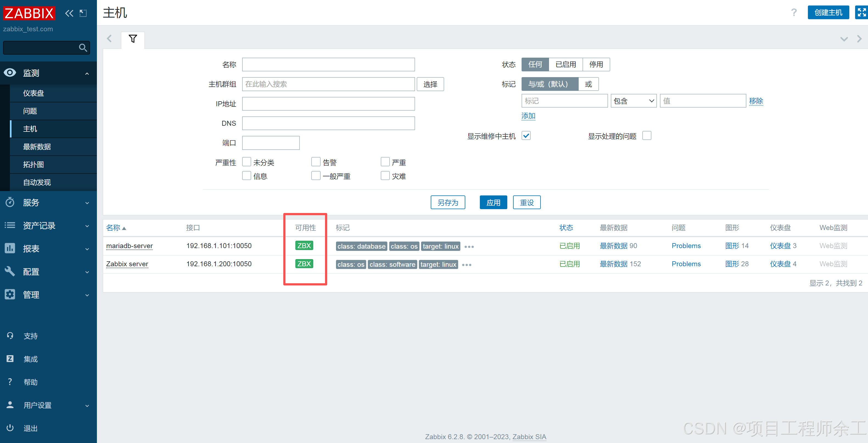This screenshot has height=443, width=868.
Task: Go to 仪表盘 in the sidebar
Action: (34, 93)
